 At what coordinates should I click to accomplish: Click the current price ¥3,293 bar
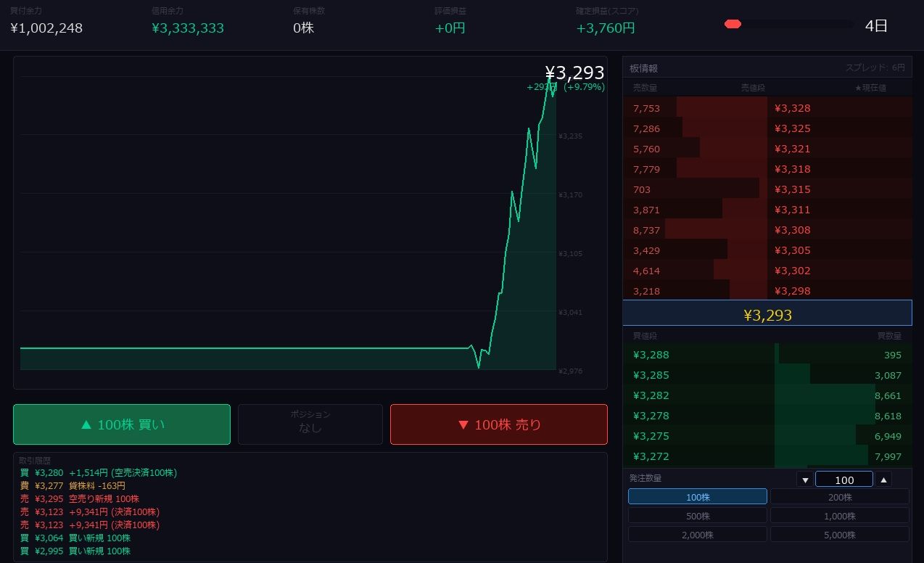pyautogui.click(x=767, y=315)
